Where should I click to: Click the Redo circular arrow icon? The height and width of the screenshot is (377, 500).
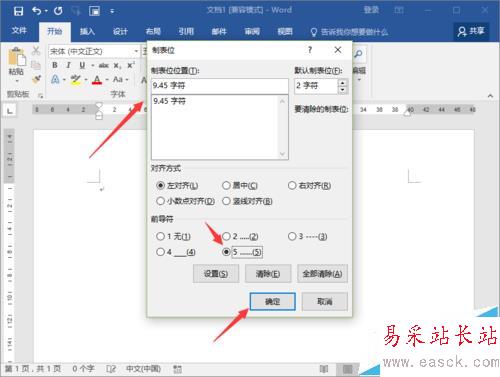click(58, 11)
